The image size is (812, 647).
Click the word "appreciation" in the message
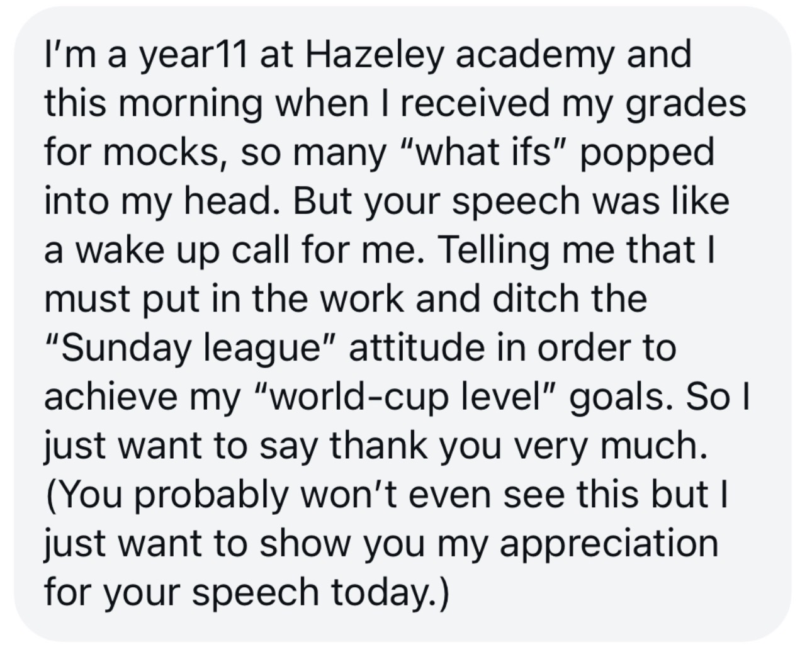click(x=609, y=544)
